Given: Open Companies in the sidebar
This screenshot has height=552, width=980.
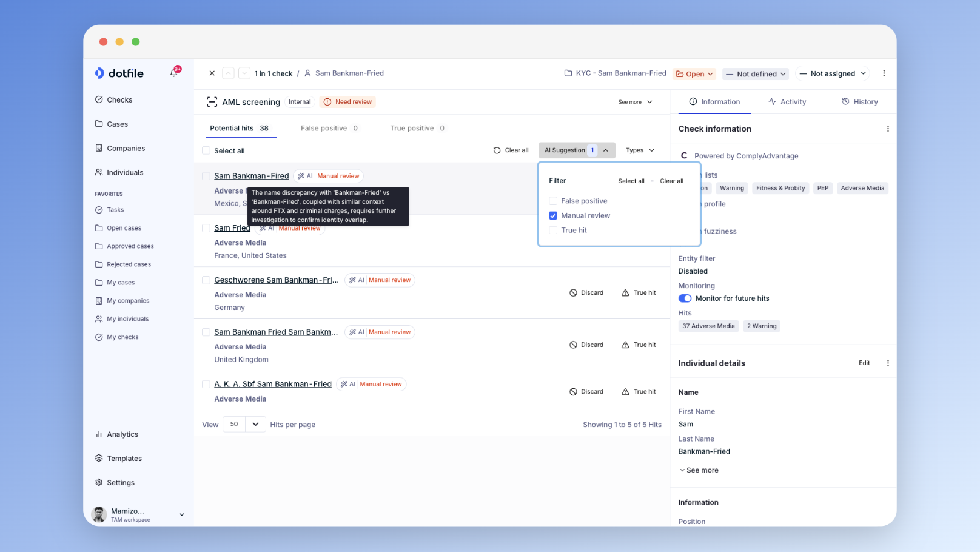Looking at the screenshot, I should pos(120,149).
